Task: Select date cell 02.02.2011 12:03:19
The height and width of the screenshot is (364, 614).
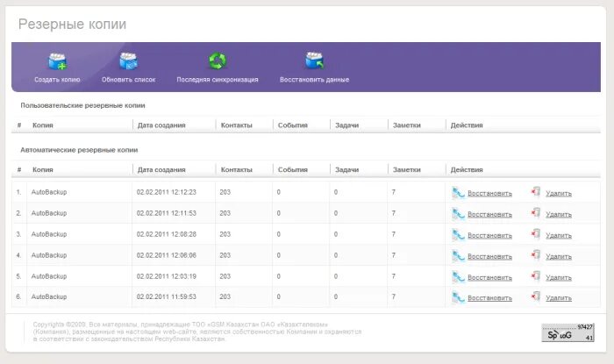Action: point(167,276)
